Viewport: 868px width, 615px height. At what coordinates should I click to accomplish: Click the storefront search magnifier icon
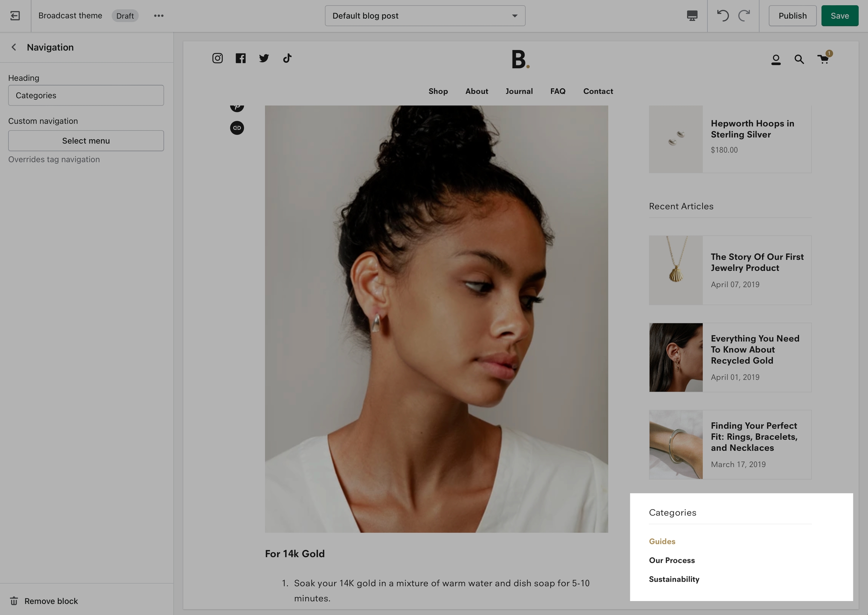(x=799, y=60)
